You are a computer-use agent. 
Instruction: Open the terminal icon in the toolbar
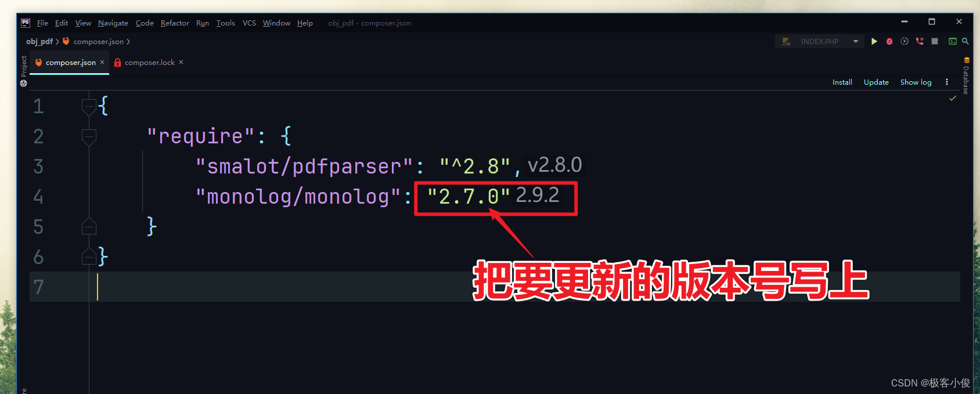coord(952,41)
